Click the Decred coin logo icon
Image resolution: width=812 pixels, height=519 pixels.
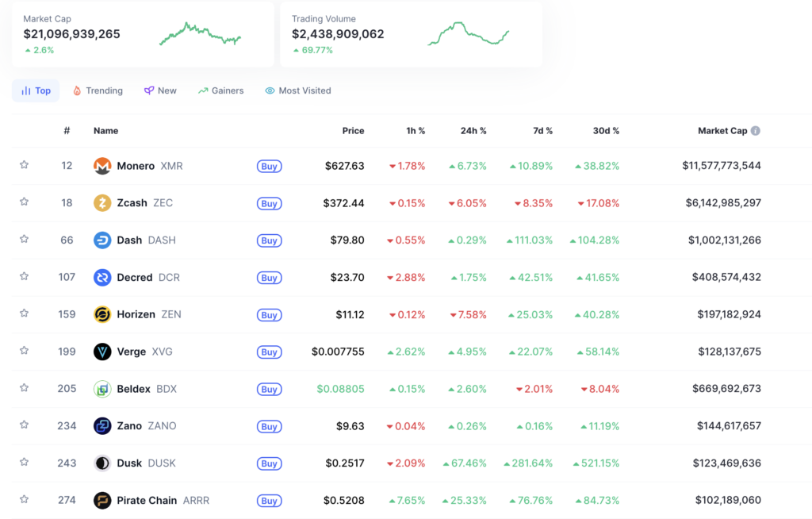102,278
